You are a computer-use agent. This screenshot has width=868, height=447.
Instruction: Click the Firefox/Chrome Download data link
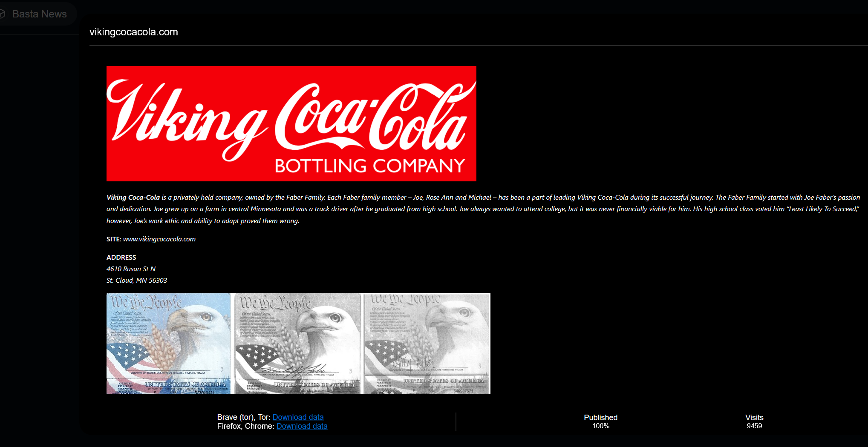click(x=302, y=426)
